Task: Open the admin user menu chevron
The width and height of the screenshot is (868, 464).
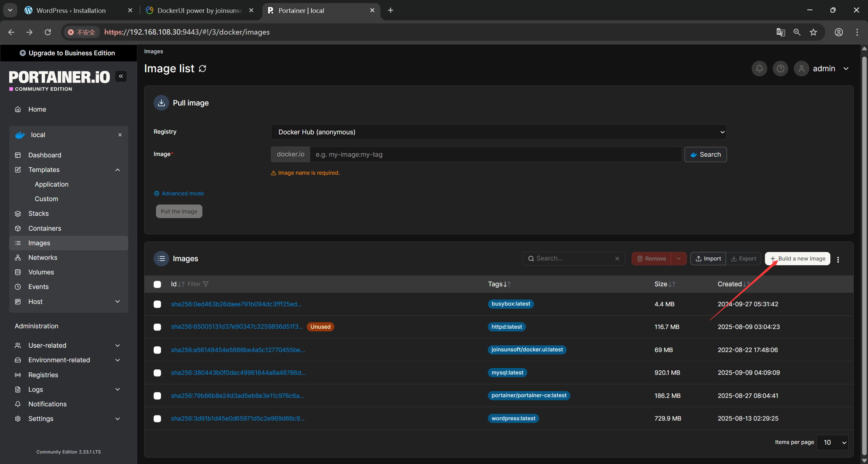Action: click(846, 69)
